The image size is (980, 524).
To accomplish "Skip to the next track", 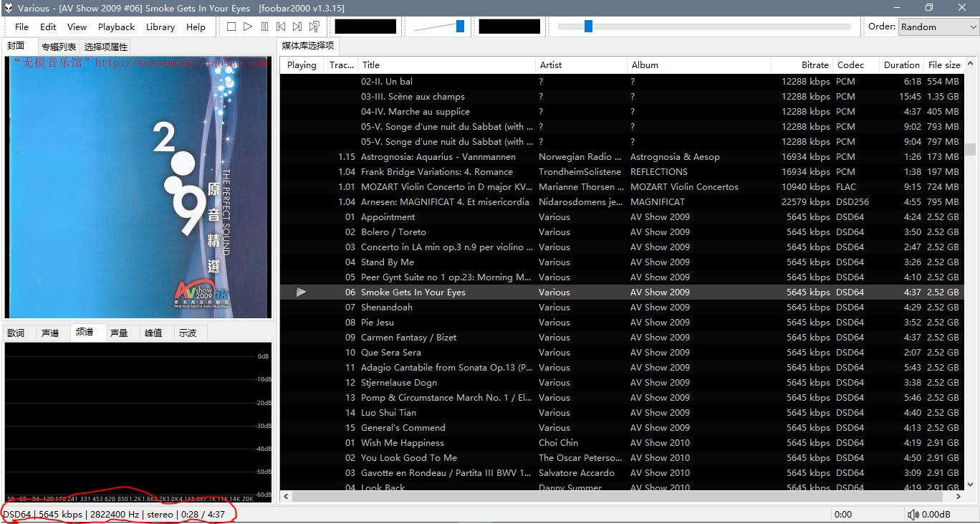I will coord(297,27).
